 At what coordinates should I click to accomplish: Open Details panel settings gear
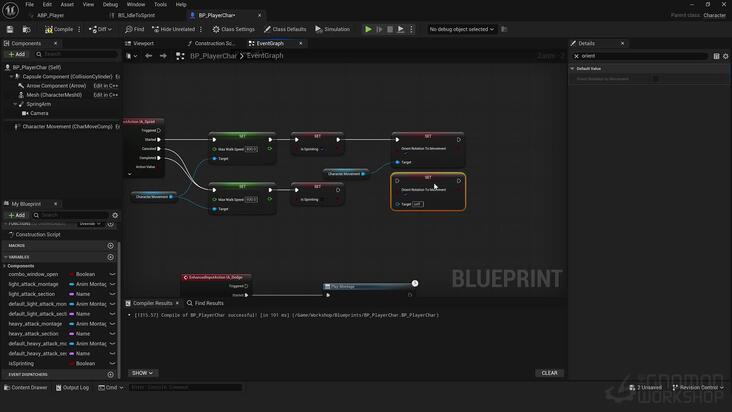725,56
